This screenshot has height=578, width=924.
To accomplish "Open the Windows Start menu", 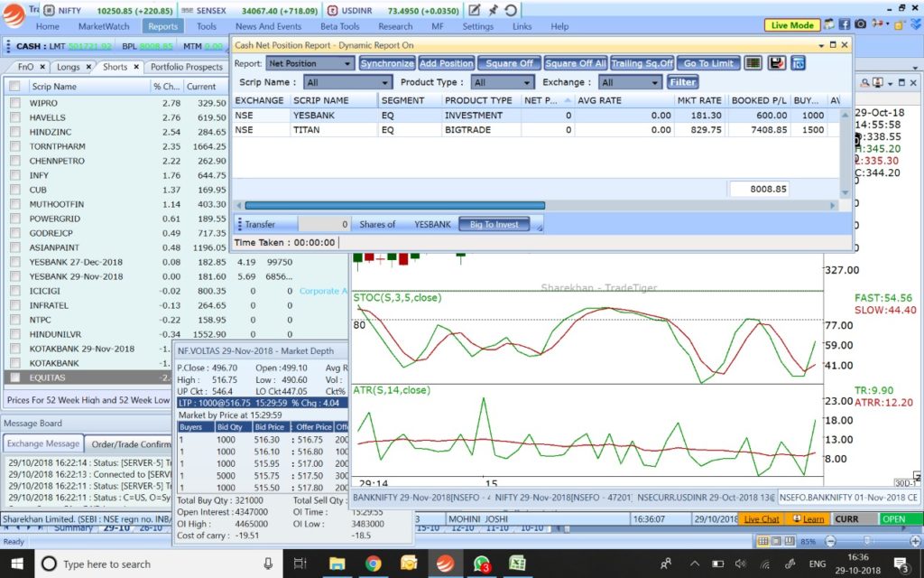I will (x=17, y=564).
